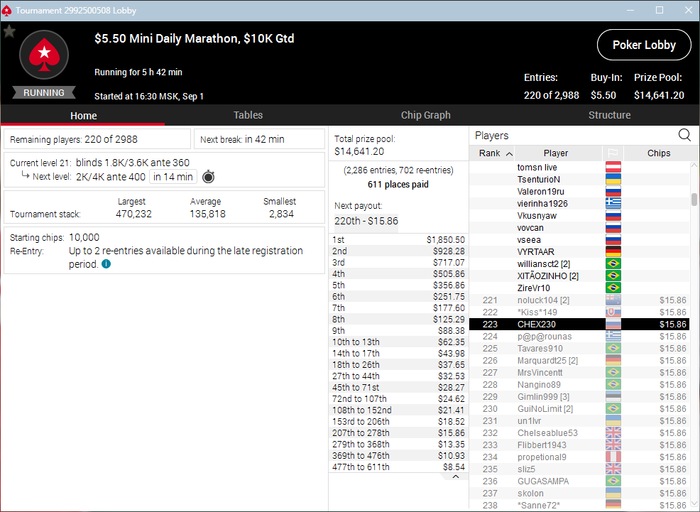
Task: Open the Structure tab
Action: click(609, 115)
